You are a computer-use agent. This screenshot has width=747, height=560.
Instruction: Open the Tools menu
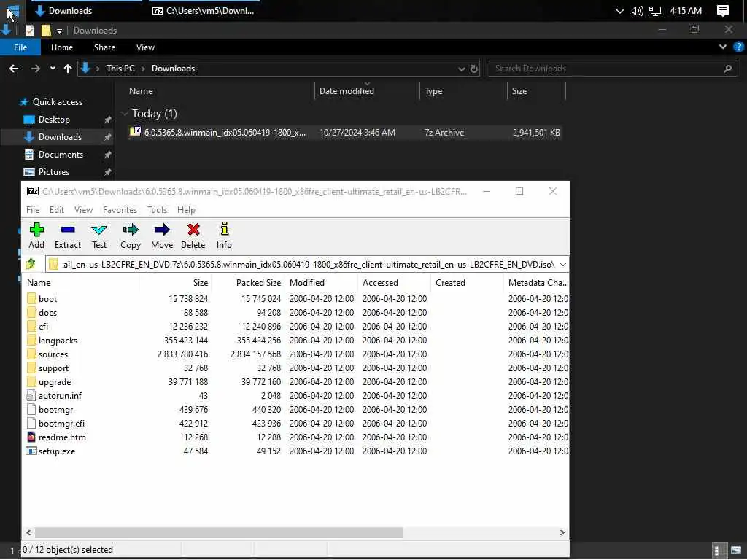(x=158, y=209)
